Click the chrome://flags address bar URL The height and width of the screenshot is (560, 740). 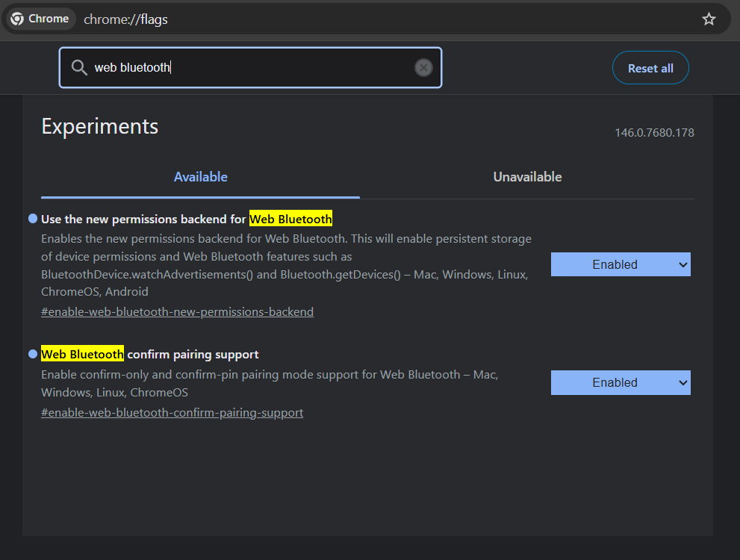(x=125, y=19)
